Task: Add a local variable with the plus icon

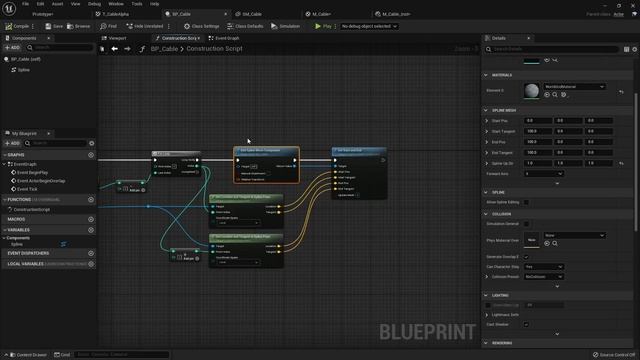Action: pyautogui.click(x=91, y=264)
